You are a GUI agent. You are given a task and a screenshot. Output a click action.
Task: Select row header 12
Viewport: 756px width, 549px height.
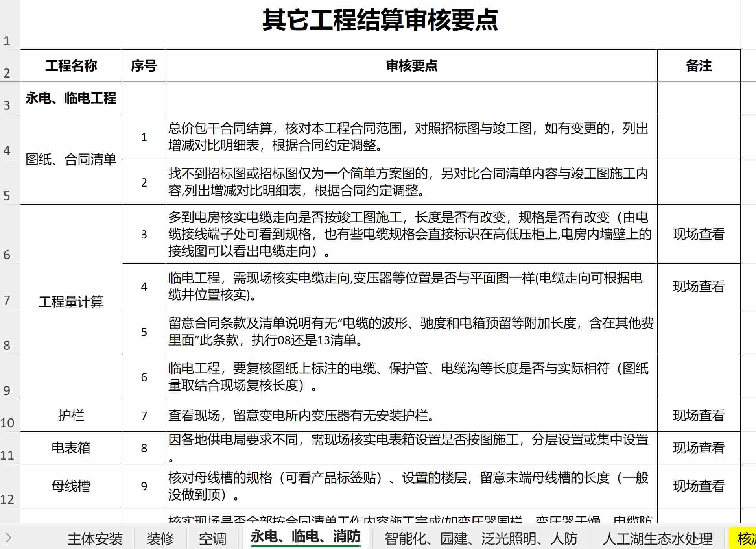coord(10,486)
